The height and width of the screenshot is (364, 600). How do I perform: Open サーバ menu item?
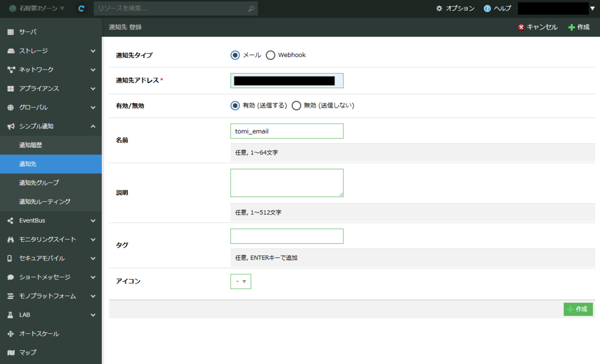click(50, 32)
